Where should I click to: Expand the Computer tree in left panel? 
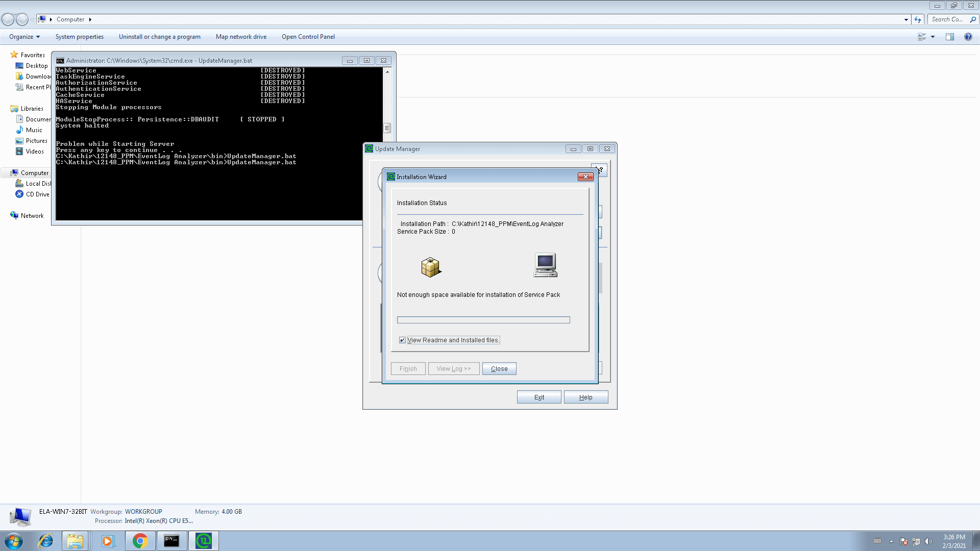[6, 173]
